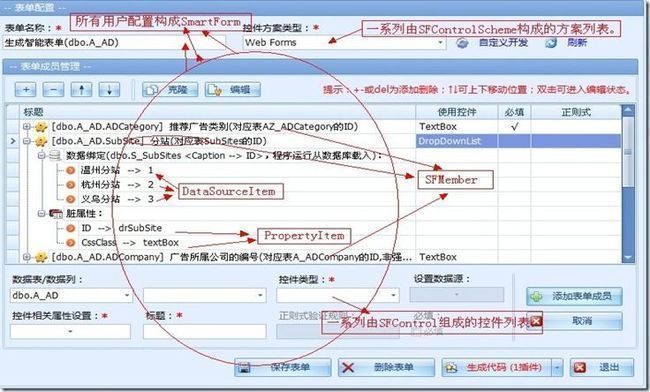
Task: Click the database icon beside 数据绑定
Action: click(55, 156)
